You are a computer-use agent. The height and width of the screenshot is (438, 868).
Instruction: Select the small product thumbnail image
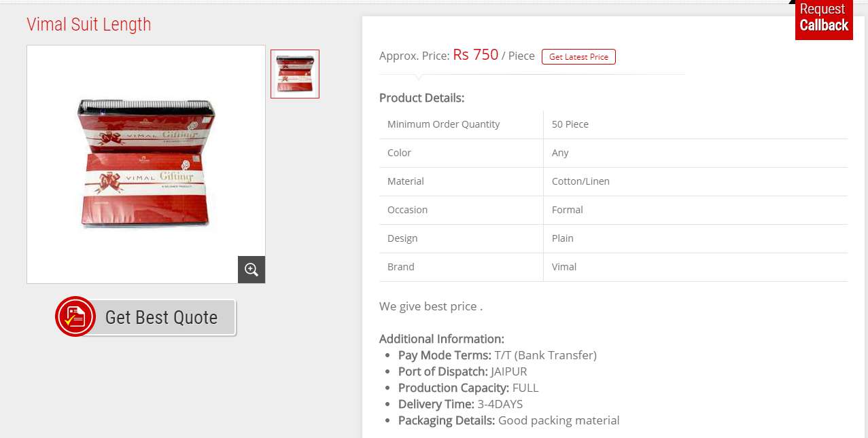[295, 74]
